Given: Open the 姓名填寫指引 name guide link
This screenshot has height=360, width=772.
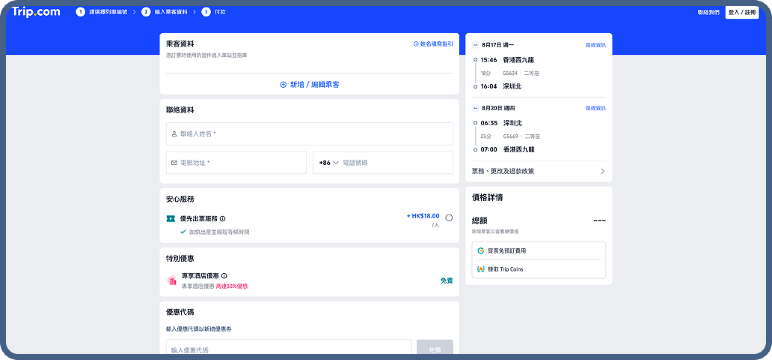Looking at the screenshot, I should [433, 44].
